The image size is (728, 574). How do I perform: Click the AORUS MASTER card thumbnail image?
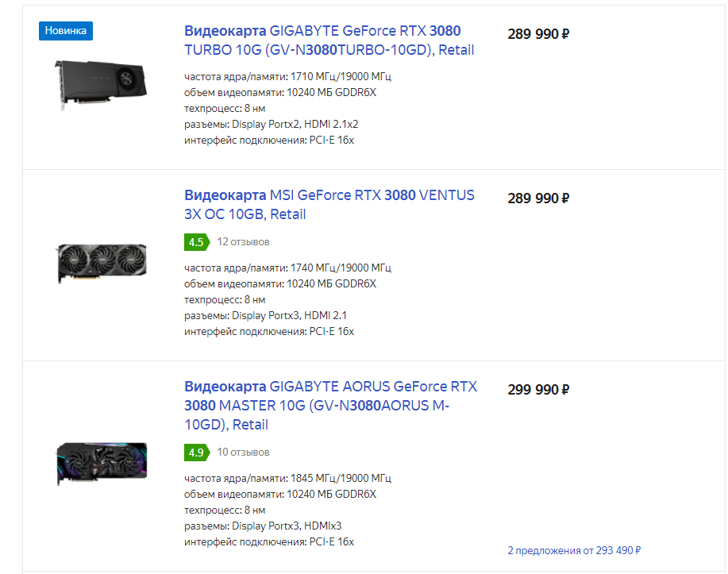(102, 463)
